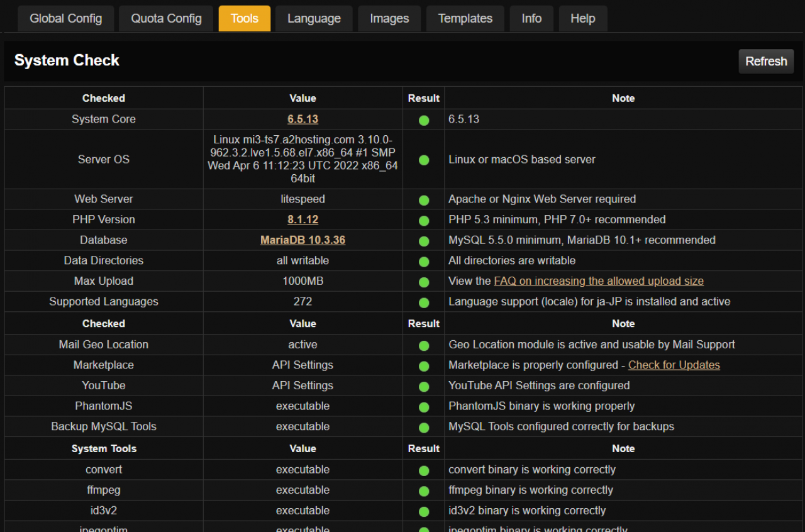This screenshot has height=532, width=805.
Task: Open the 6.5.13 System Core version link
Action: pyautogui.click(x=303, y=119)
